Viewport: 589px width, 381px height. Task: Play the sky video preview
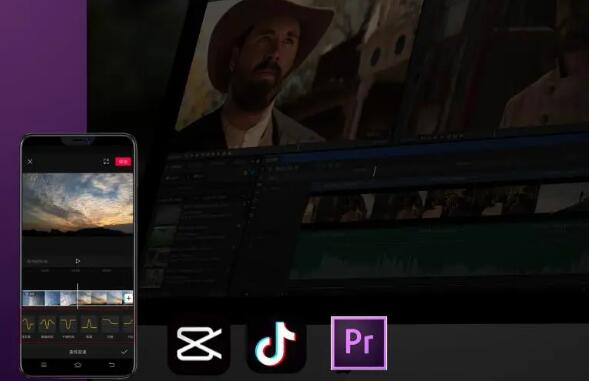78,261
